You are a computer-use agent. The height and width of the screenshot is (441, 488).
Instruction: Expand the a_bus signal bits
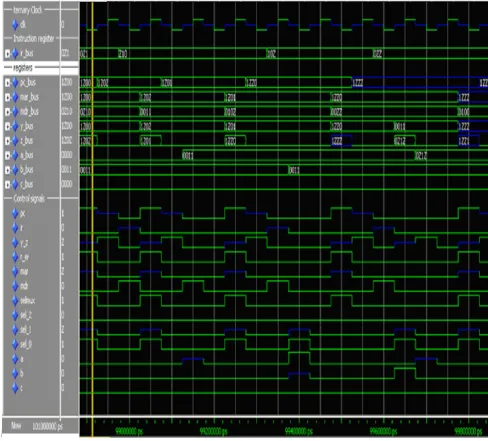[x=7, y=155]
